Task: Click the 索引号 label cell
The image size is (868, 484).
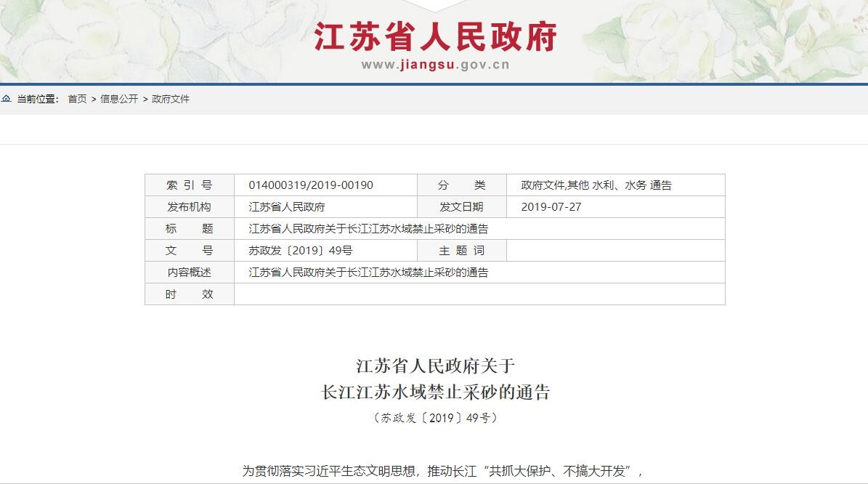Action: point(189,185)
